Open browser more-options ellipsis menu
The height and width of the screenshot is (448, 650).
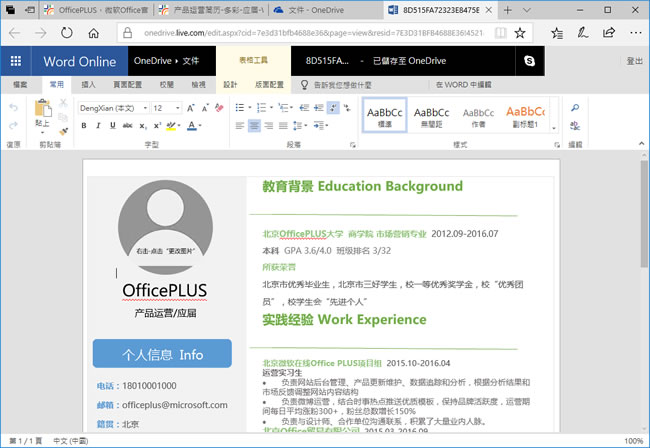click(635, 33)
